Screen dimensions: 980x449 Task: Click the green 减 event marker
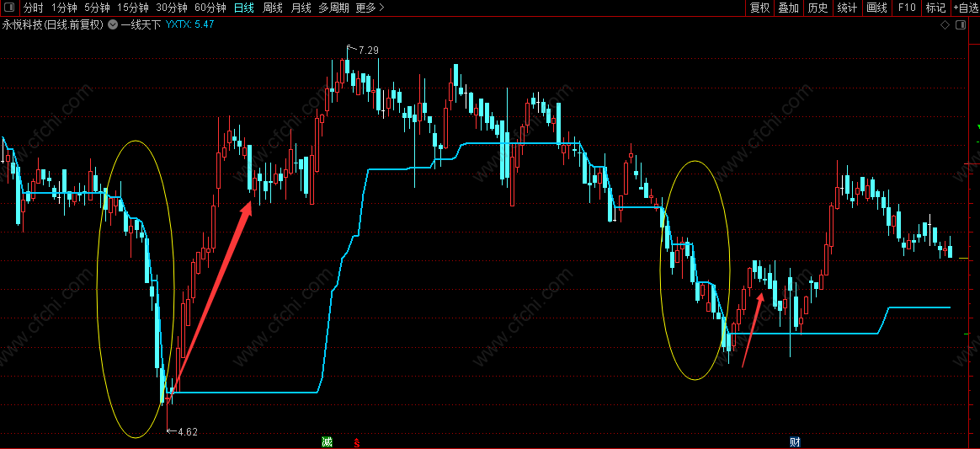point(327,442)
